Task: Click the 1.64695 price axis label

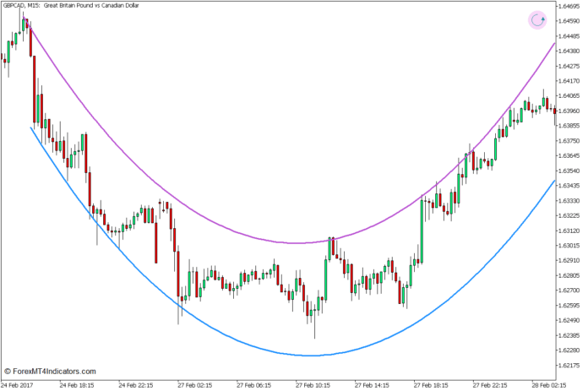Action: [571, 6]
